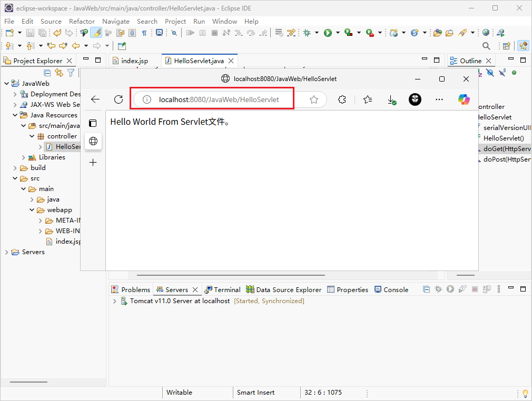The width and height of the screenshot is (532, 401).
Task: Click the Copilot icon in browser
Action: coord(464,99)
